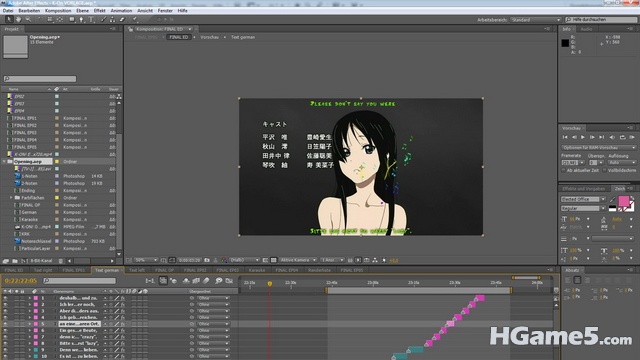The width and height of the screenshot is (640, 360).
Task: Open 'Optionen für RAM-Vorschau' dropdown
Action: pos(598,147)
